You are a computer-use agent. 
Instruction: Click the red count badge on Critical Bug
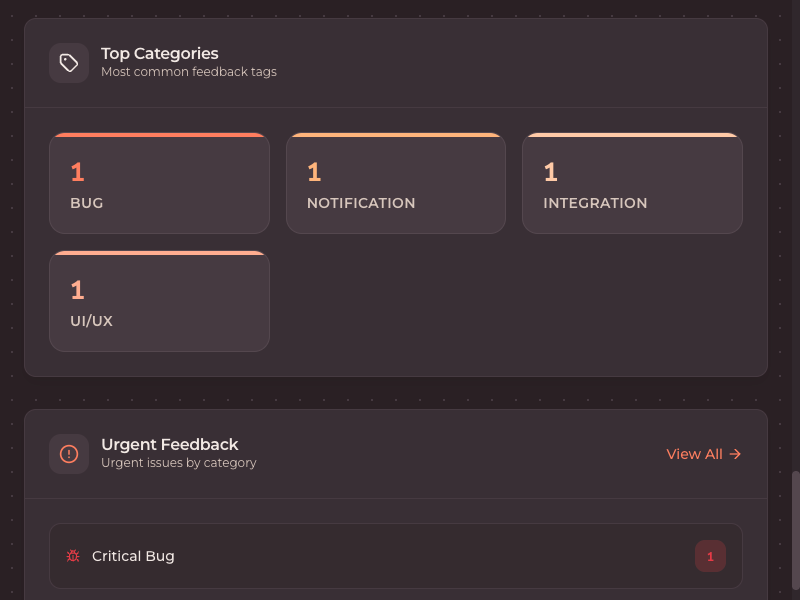click(710, 555)
